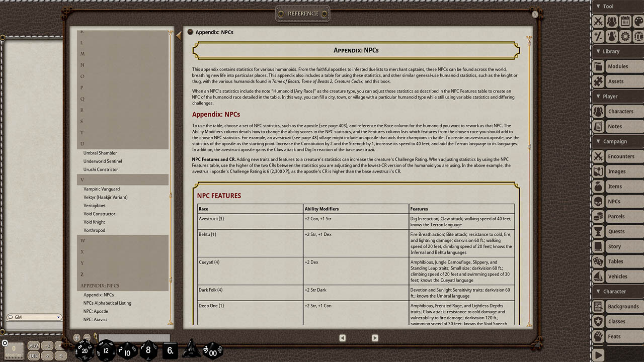This screenshot has height=362, width=644.
Task: Roll the d100 percentile die
Action: coord(213,352)
